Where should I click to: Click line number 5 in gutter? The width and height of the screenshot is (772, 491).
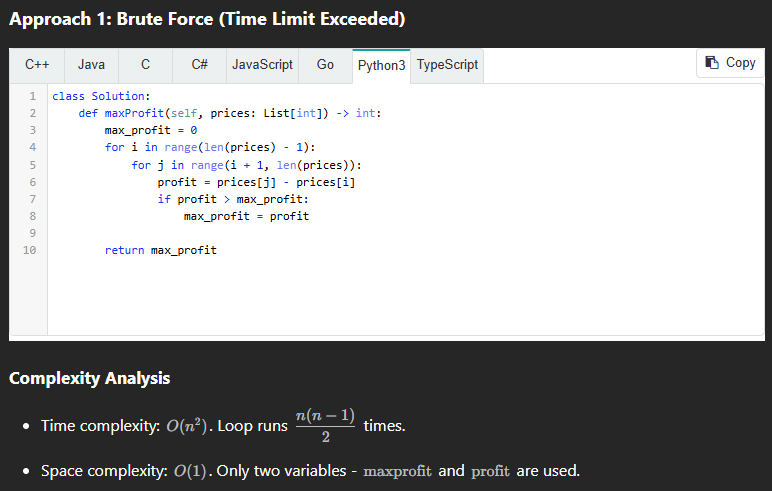tap(32, 165)
